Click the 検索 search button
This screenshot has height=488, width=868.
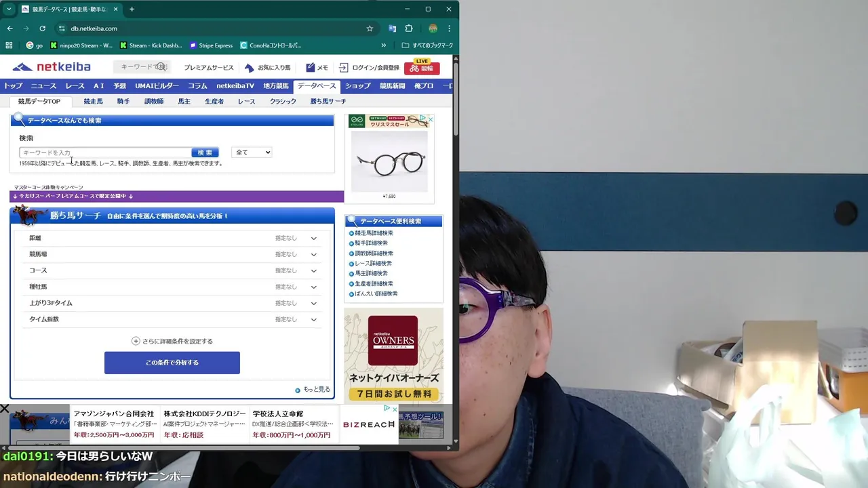point(205,152)
